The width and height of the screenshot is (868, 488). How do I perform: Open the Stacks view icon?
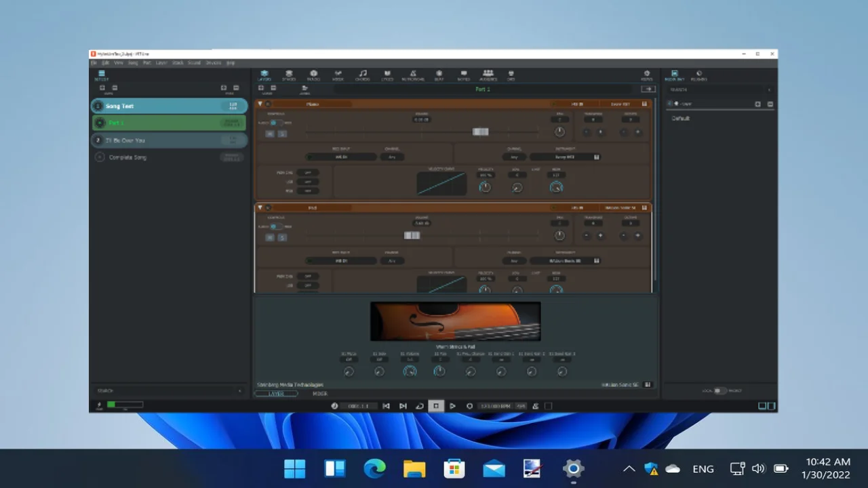pyautogui.click(x=289, y=75)
